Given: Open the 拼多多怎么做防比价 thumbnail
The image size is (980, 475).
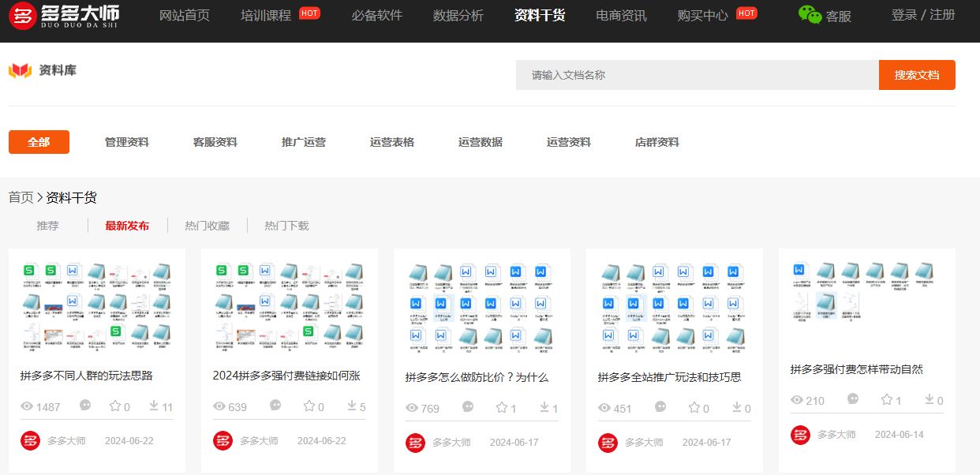Looking at the screenshot, I should 482,308.
